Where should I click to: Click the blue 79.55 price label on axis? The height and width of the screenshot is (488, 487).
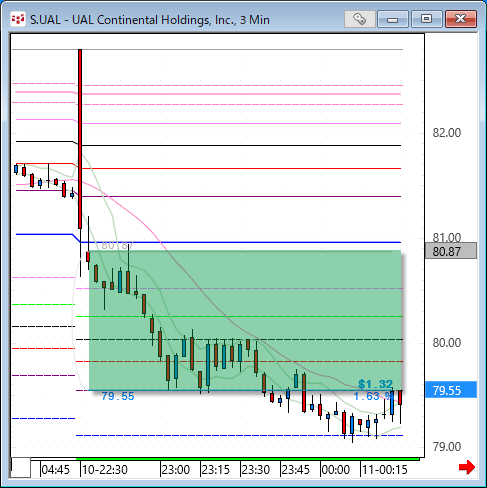coord(451,390)
